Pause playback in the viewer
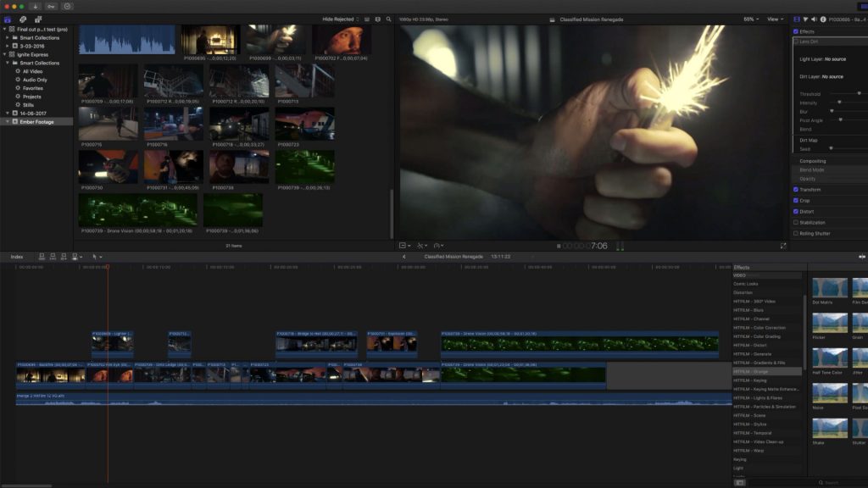This screenshot has width=868, height=488. (558, 246)
